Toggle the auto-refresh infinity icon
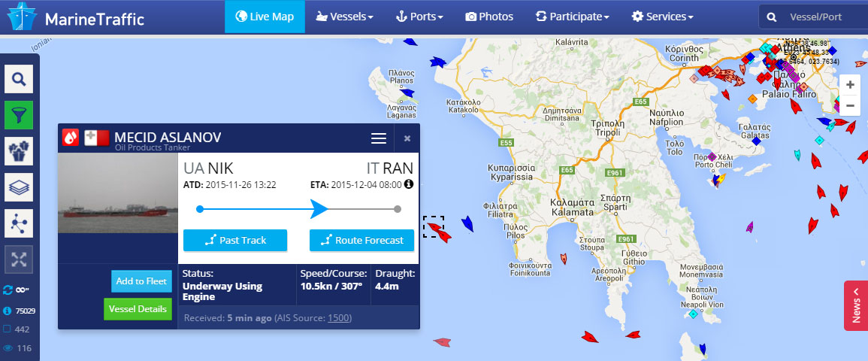This screenshot has width=868, height=361. [22, 290]
